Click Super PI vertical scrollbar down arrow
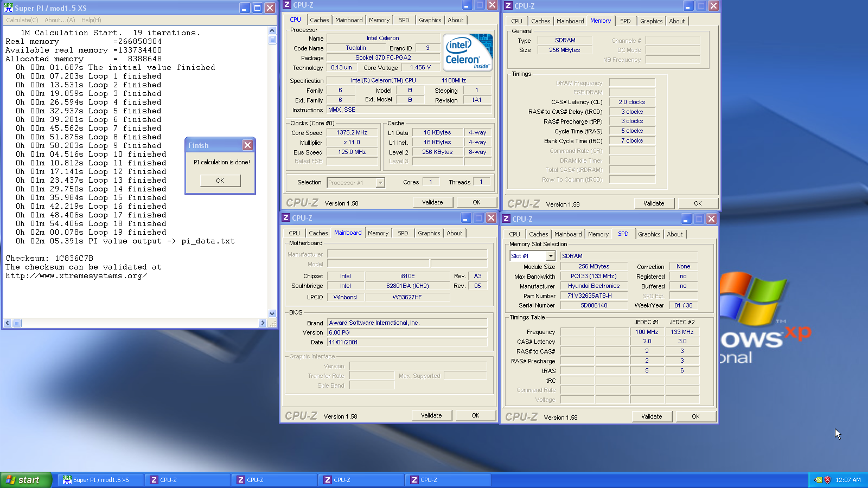The height and width of the screenshot is (488, 868). tap(272, 313)
